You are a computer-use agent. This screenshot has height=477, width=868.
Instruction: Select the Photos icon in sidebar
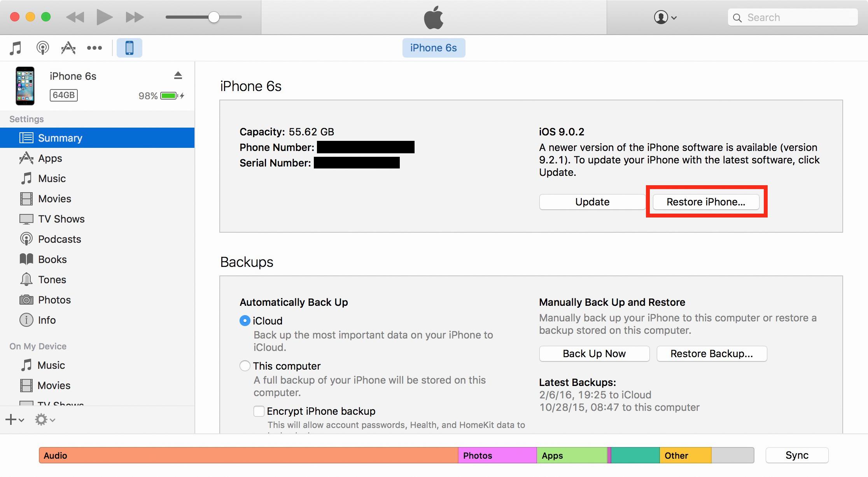click(x=26, y=300)
